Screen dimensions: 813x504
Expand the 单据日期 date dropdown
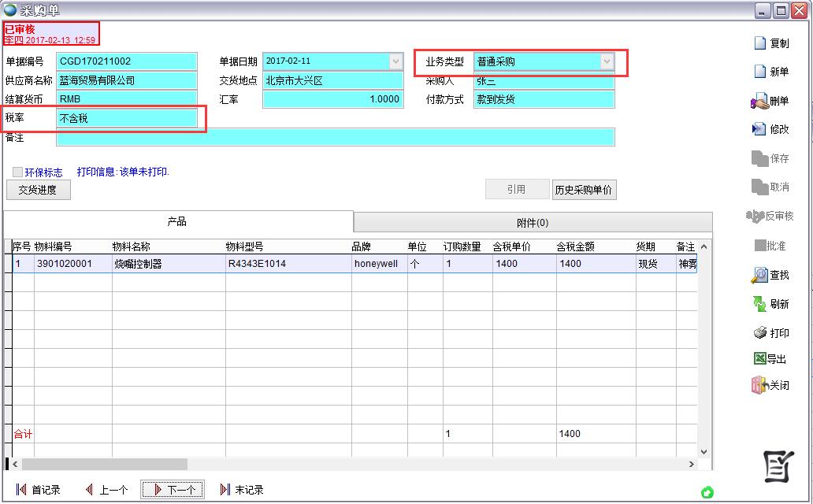[x=395, y=61]
